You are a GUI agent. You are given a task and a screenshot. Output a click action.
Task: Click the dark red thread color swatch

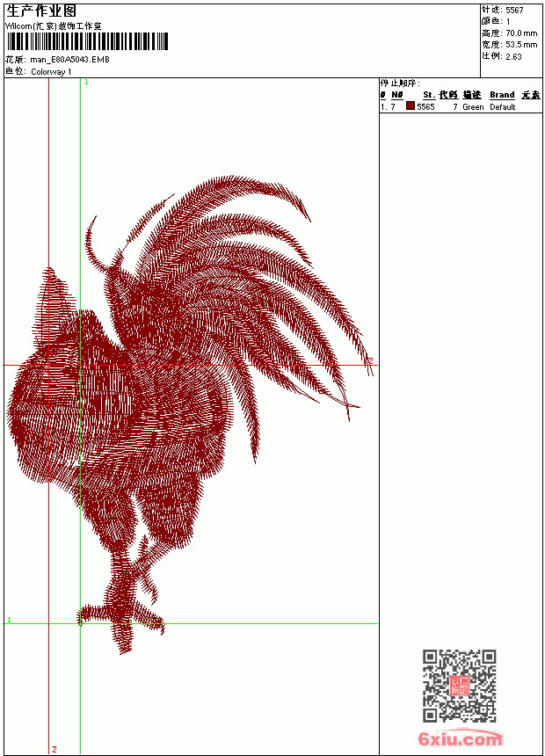click(410, 106)
